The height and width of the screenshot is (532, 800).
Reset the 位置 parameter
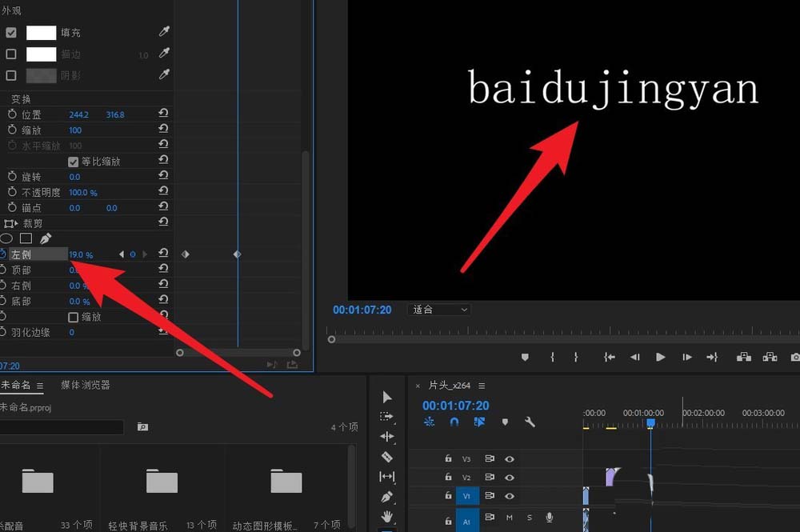pos(163,114)
